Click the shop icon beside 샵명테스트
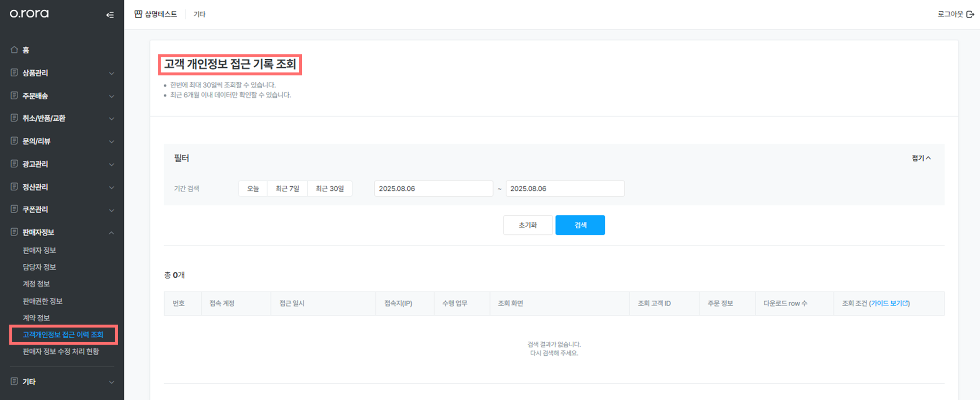 pyautogui.click(x=138, y=14)
